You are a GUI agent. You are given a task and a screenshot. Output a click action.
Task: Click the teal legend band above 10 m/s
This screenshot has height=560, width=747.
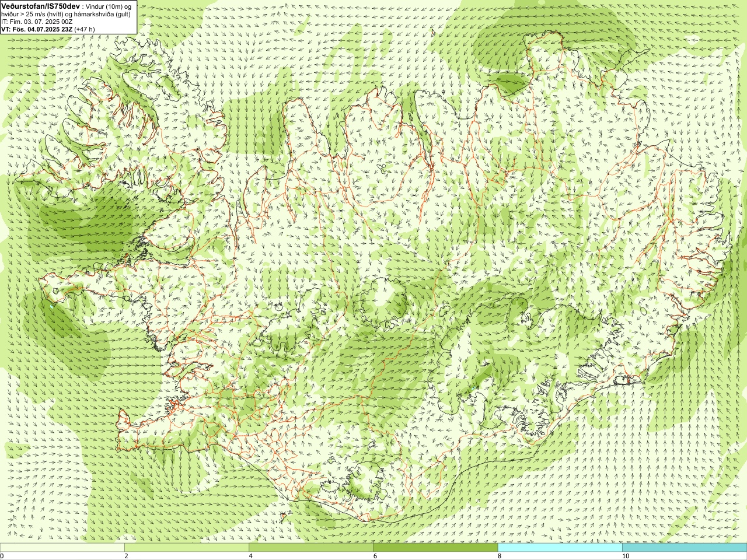685,548
